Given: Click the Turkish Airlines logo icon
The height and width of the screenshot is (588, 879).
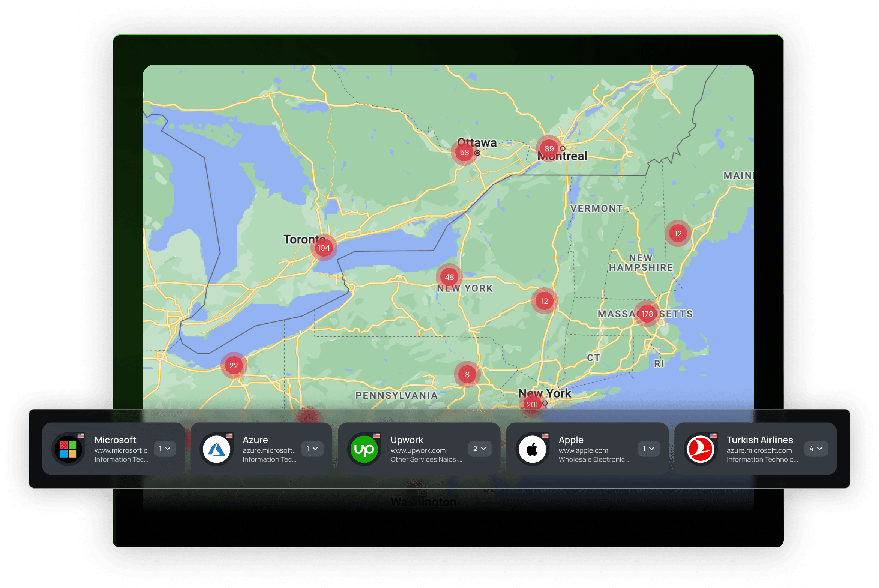Looking at the screenshot, I should 700,449.
